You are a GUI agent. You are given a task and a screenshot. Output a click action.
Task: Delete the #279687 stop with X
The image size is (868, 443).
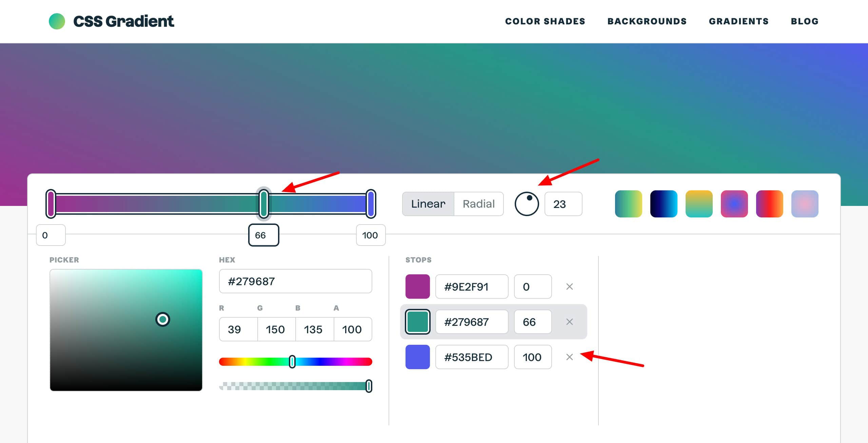(x=569, y=322)
